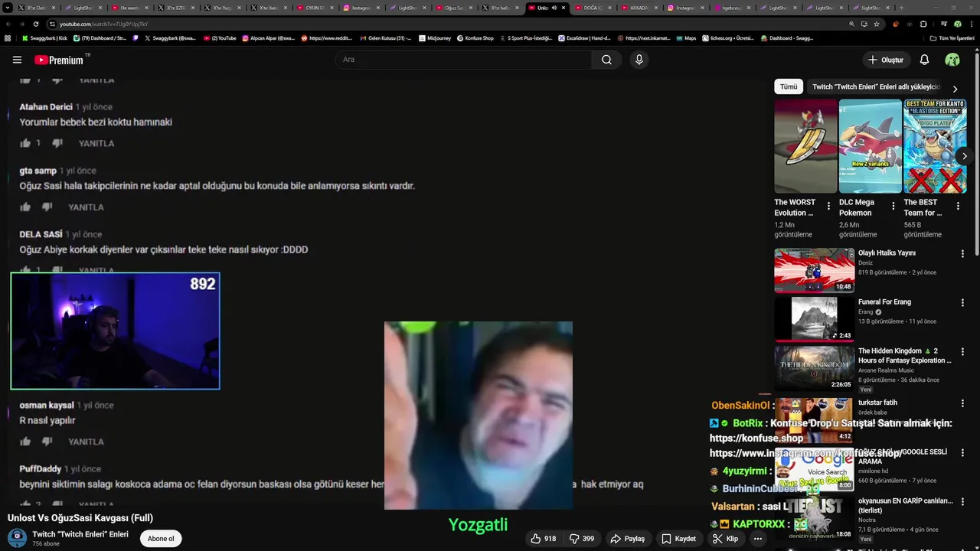980x551 pixels.
Task: Open the apps grid in bookmarks bar
Action: (8, 37)
